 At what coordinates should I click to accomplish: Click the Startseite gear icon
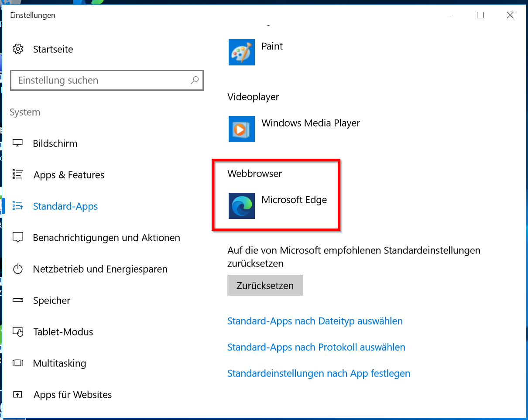[x=18, y=49]
